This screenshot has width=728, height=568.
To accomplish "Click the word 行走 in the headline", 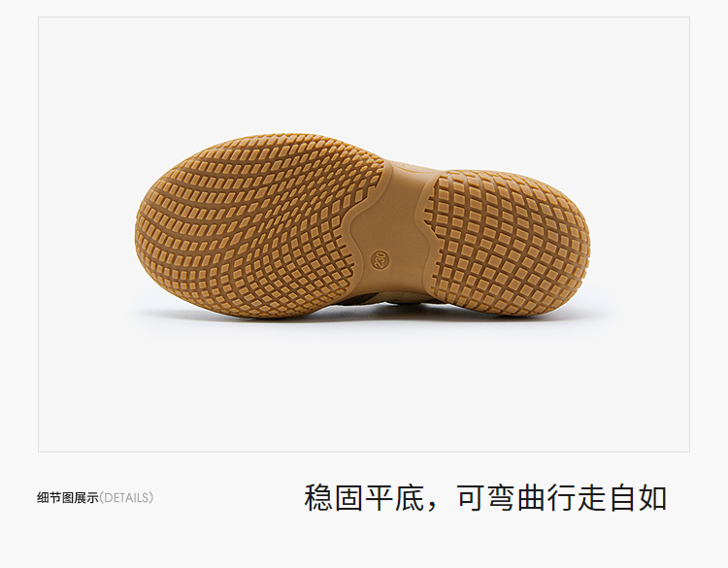I will (578, 498).
